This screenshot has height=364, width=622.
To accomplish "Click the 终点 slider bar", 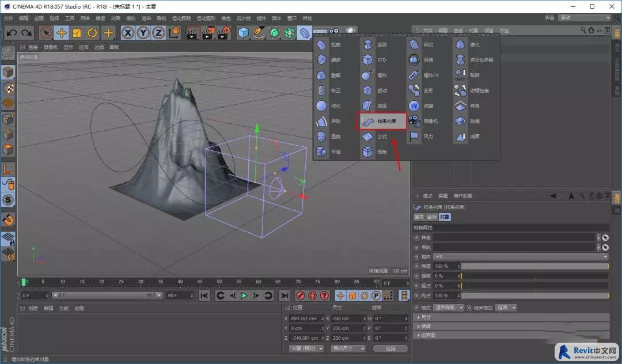I will [534, 295].
